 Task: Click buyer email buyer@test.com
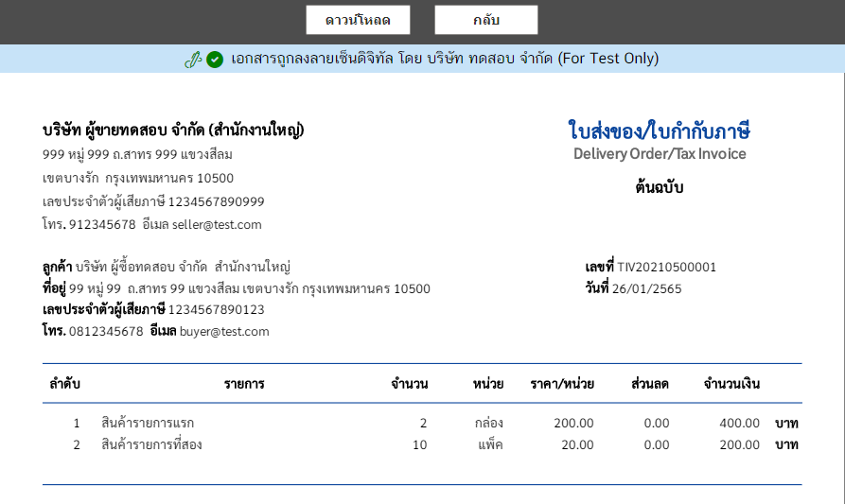click(x=224, y=331)
